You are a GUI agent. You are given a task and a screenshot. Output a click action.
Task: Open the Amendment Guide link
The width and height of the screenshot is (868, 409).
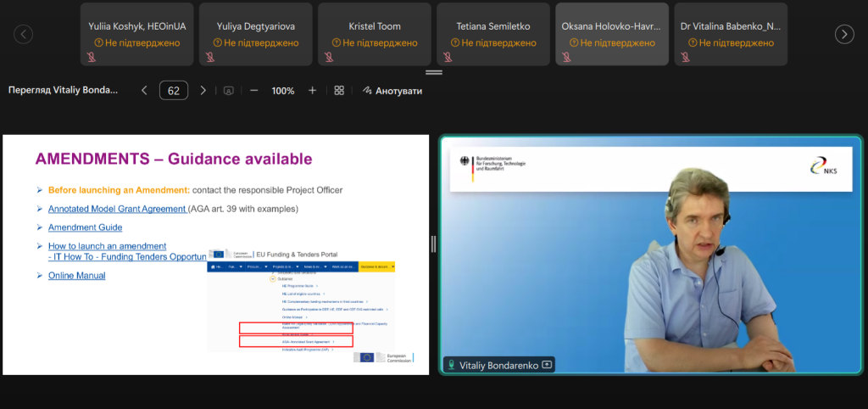click(x=86, y=227)
